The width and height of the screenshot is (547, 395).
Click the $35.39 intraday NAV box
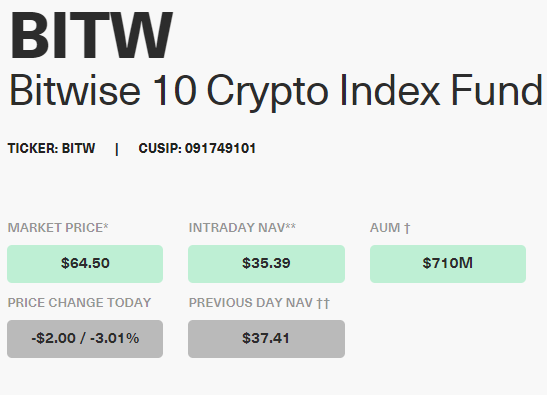tap(267, 264)
